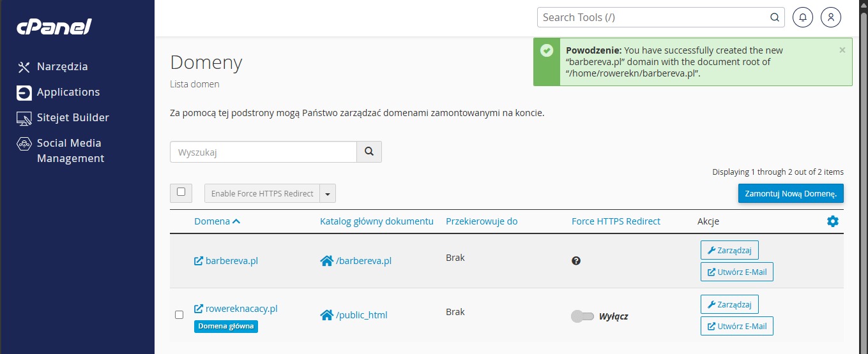Focus the Search Tools input field
Image resolution: width=868 pixels, height=354 pixels.
[x=651, y=17]
